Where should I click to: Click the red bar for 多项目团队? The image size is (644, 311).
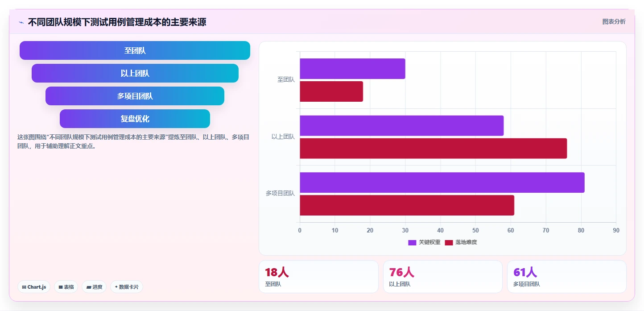pos(407,205)
